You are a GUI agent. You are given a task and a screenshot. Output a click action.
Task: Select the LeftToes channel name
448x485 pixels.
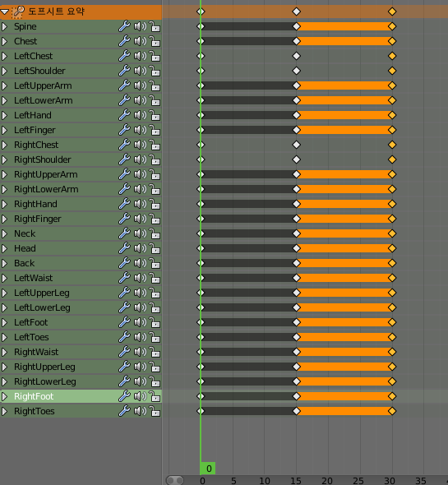pos(31,337)
